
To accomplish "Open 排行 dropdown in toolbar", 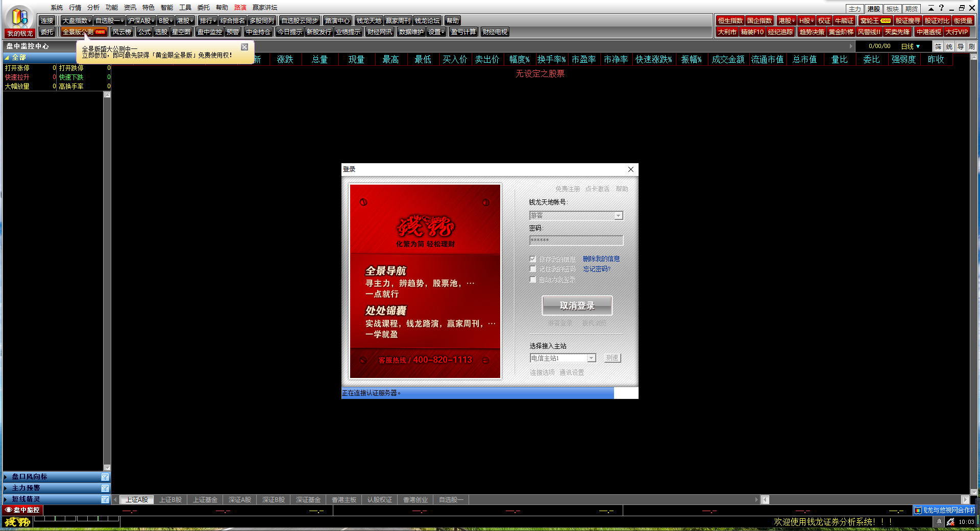I will pos(208,20).
